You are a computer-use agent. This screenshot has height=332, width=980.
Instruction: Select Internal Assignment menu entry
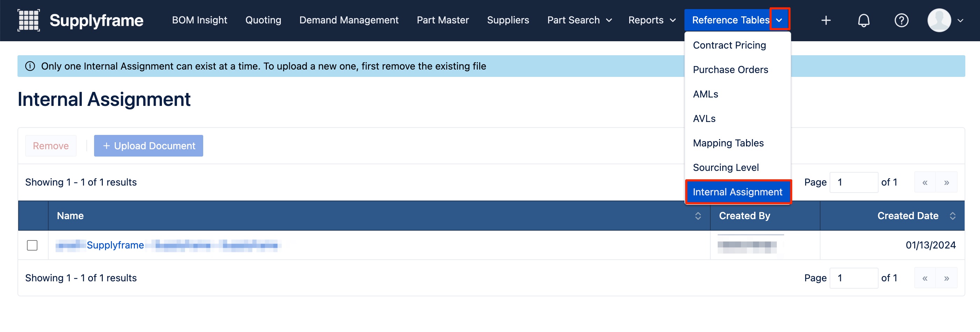pos(737,192)
